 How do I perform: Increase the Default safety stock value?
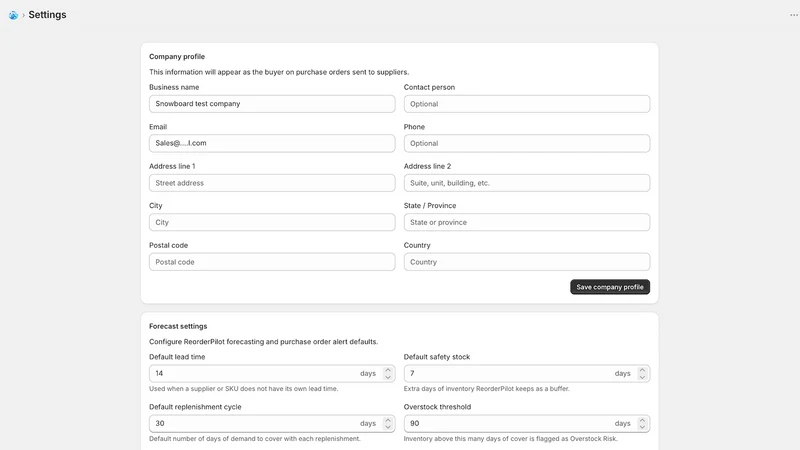coord(642,370)
